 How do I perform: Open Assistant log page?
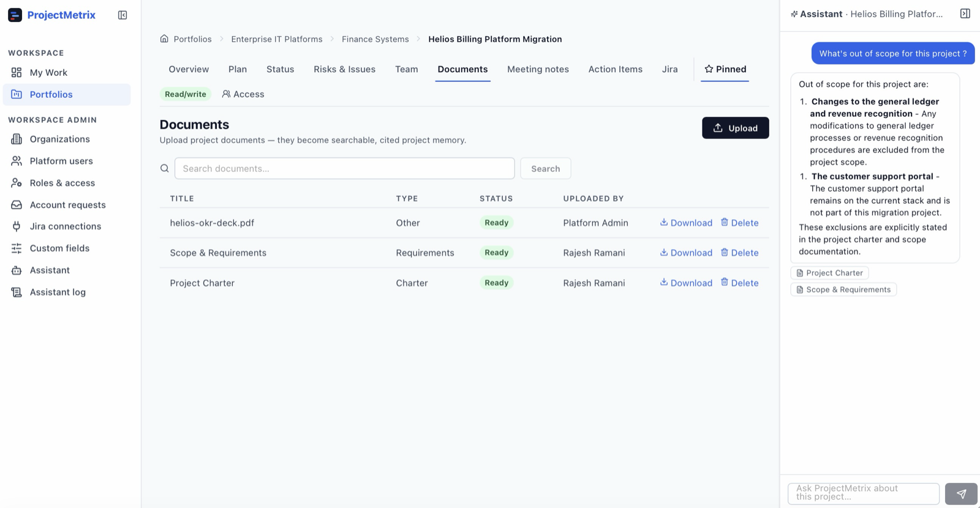coord(67,293)
